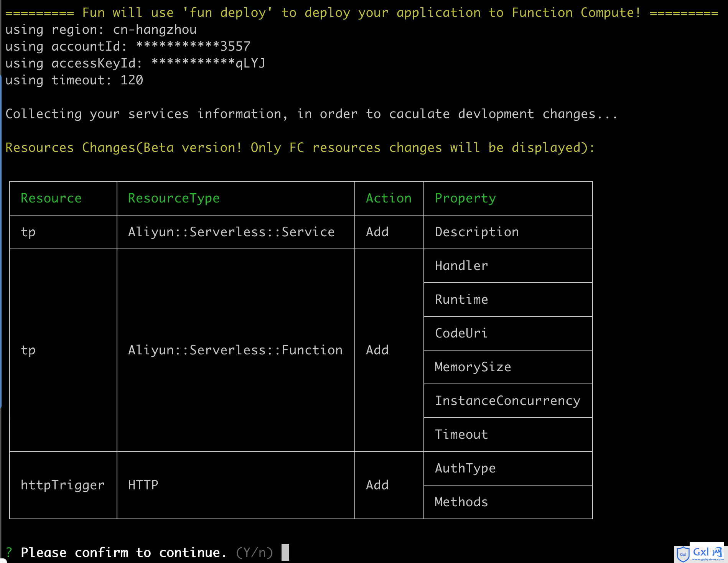Click the 'using accountId' line

128,46
